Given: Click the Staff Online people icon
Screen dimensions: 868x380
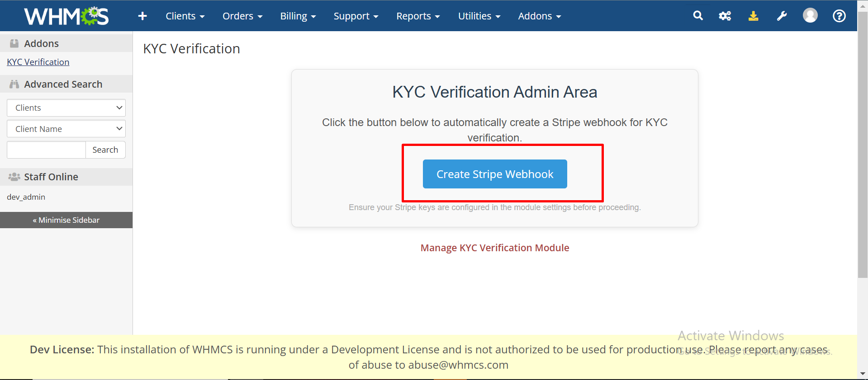Looking at the screenshot, I should pos(14,177).
